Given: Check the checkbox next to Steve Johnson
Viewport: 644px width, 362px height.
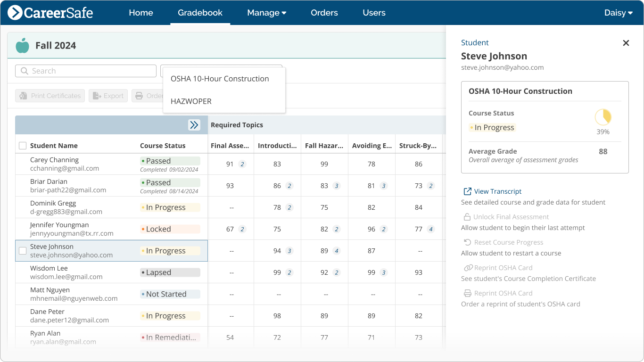Looking at the screenshot, I should pos(23,251).
